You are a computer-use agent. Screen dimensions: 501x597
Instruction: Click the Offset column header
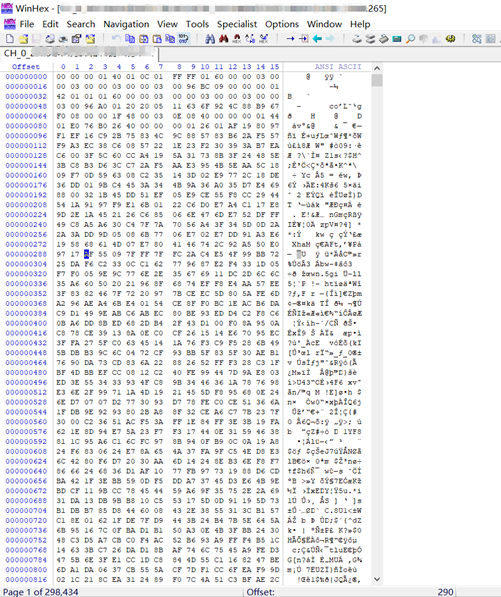[x=26, y=67]
